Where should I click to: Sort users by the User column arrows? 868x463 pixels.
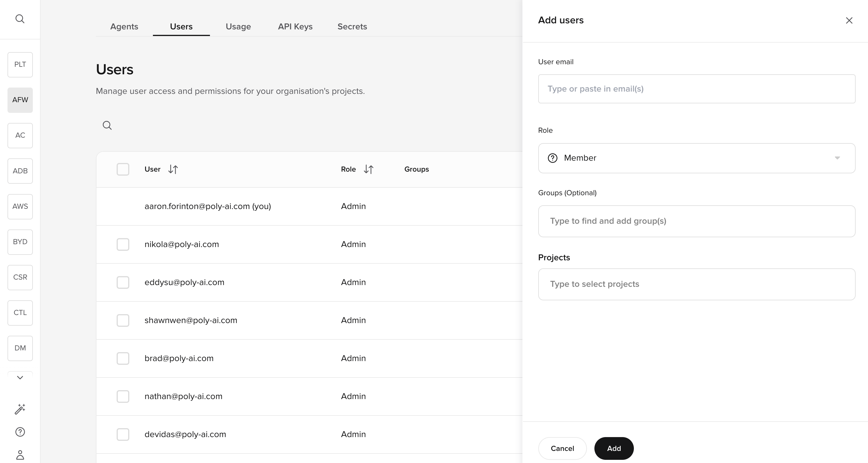173,169
